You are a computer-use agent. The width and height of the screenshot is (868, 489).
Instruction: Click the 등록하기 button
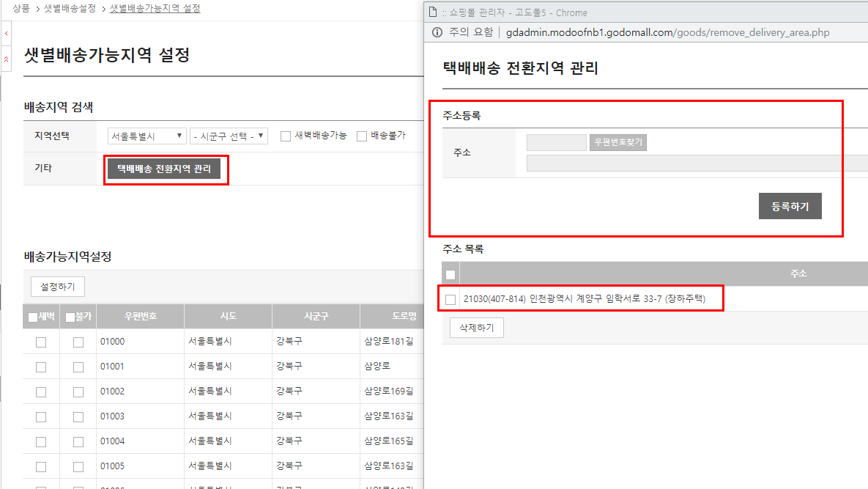(x=790, y=207)
